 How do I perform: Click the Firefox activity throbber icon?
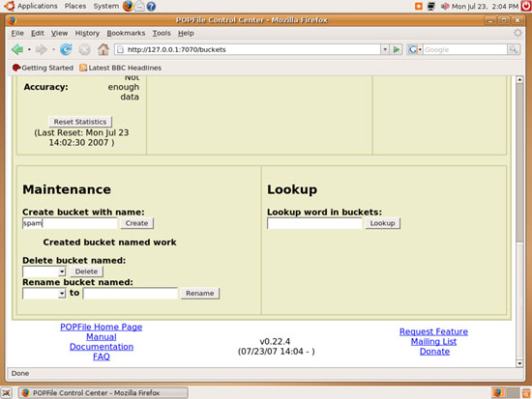click(517, 33)
